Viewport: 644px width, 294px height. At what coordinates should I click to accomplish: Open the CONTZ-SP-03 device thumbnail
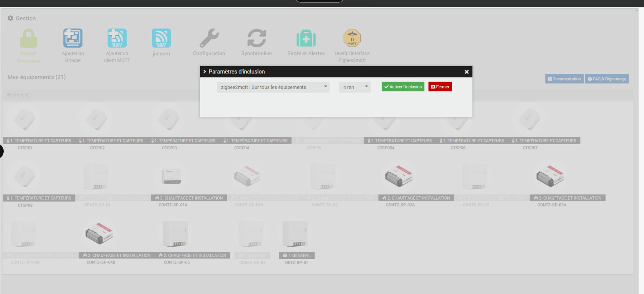coord(475,176)
